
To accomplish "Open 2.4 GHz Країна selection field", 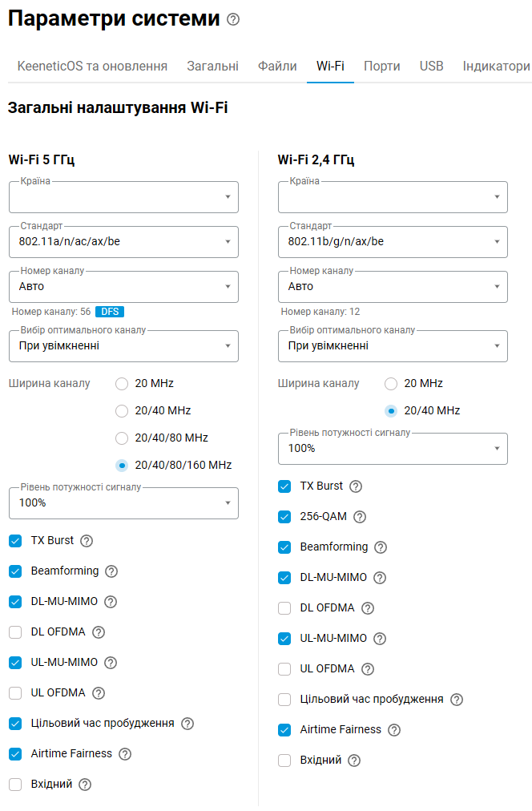I will tap(393, 196).
